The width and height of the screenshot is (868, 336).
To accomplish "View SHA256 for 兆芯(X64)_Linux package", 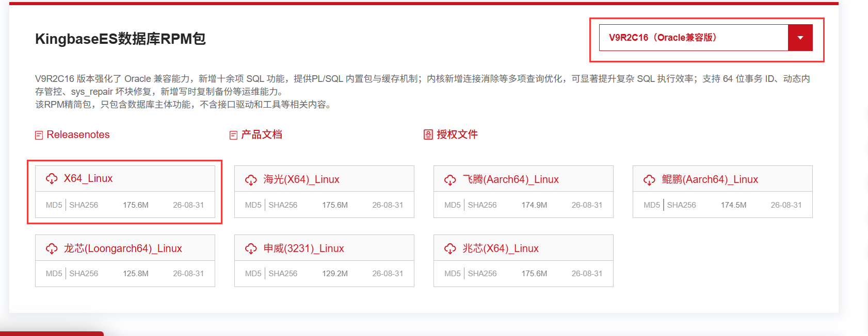I will [482, 274].
